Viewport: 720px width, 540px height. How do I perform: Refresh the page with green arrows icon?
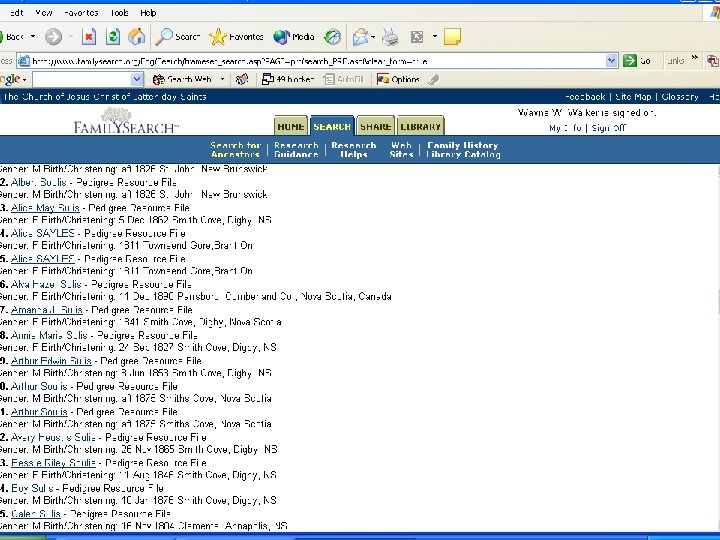(x=113, y=37)
